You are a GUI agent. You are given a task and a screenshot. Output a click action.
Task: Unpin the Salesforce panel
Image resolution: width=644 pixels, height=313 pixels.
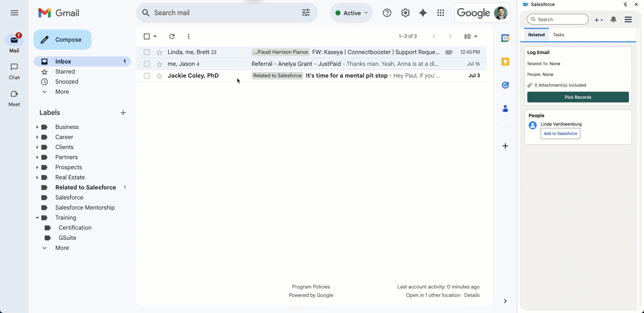(x=625, y=4)
